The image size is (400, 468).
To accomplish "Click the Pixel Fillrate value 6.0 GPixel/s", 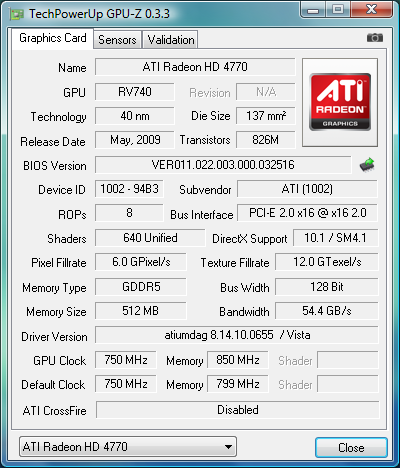I will coord(141,262).
